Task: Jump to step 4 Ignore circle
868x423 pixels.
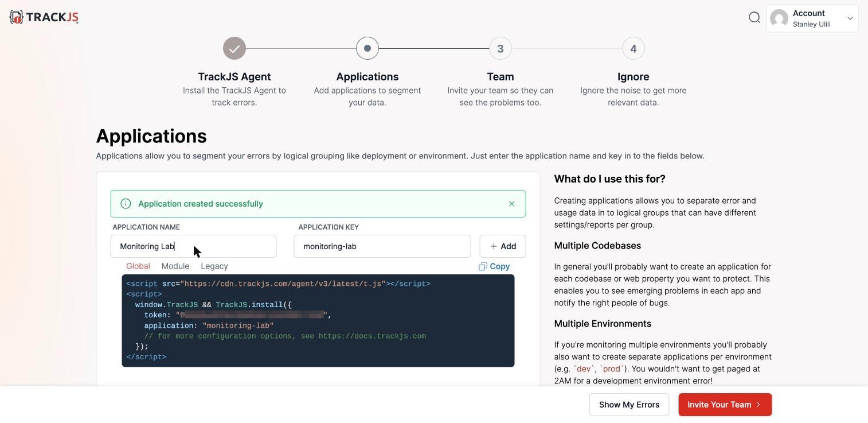Action: point(634,48)
